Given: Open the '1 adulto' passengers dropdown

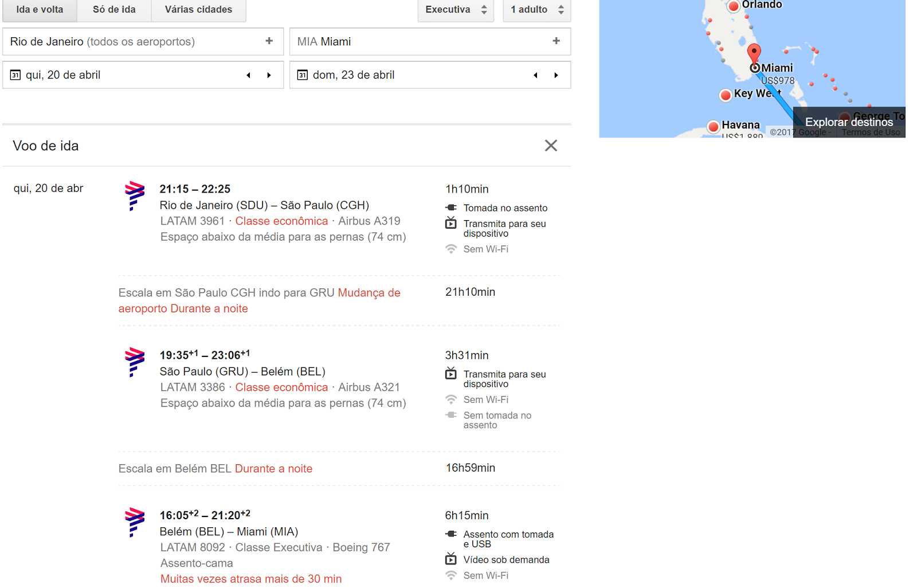Looking at the screenshot, I should pyautogui.click(x=537, y=10).
